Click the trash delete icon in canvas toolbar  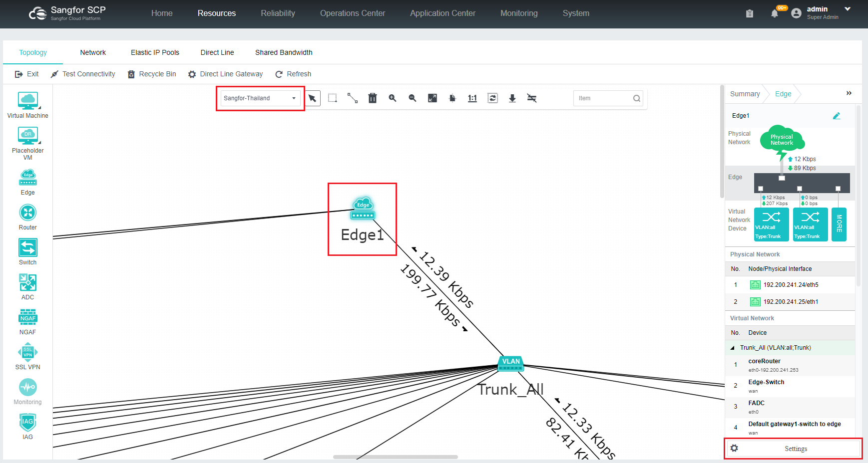click(373, 98)
